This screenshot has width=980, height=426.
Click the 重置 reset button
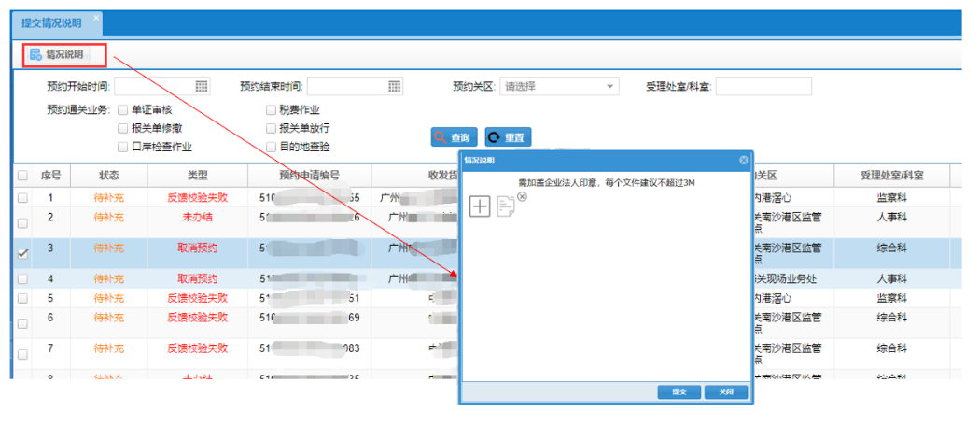pyautogui.click(x=508, y=137)
